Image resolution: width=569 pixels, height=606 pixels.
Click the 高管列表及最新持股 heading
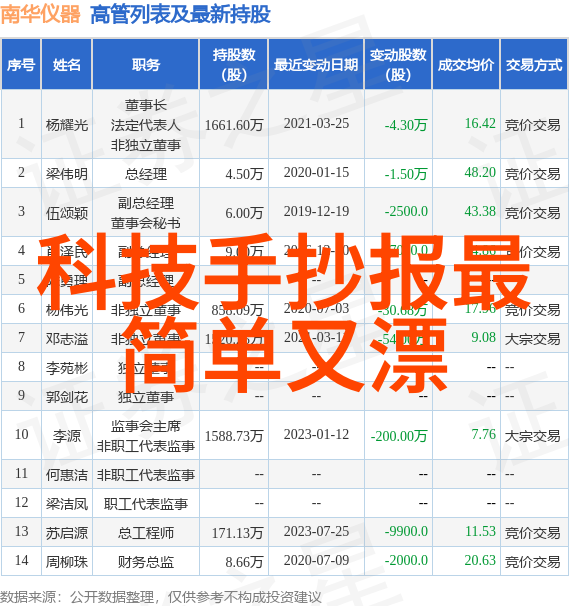click(x=181, y=15)
